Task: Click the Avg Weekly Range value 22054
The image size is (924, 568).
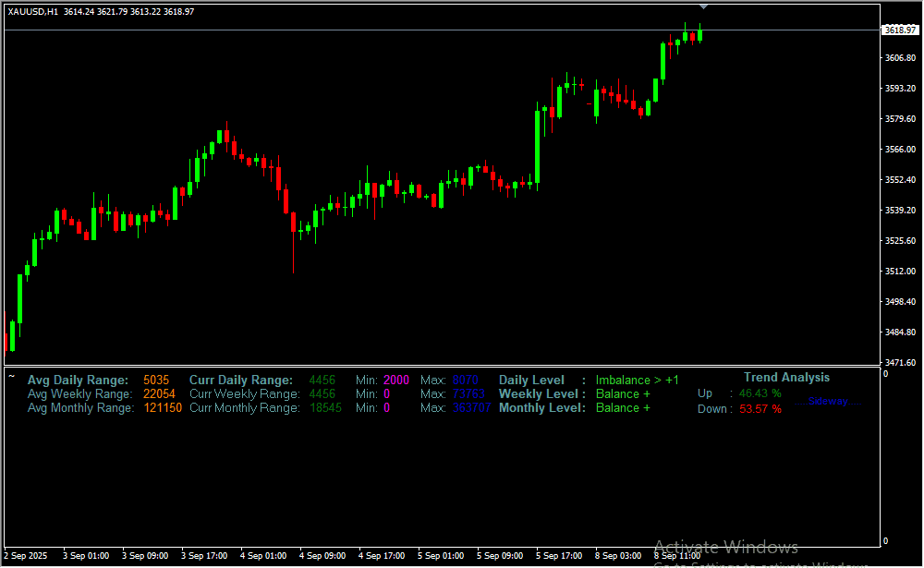Action: point(159,393)
